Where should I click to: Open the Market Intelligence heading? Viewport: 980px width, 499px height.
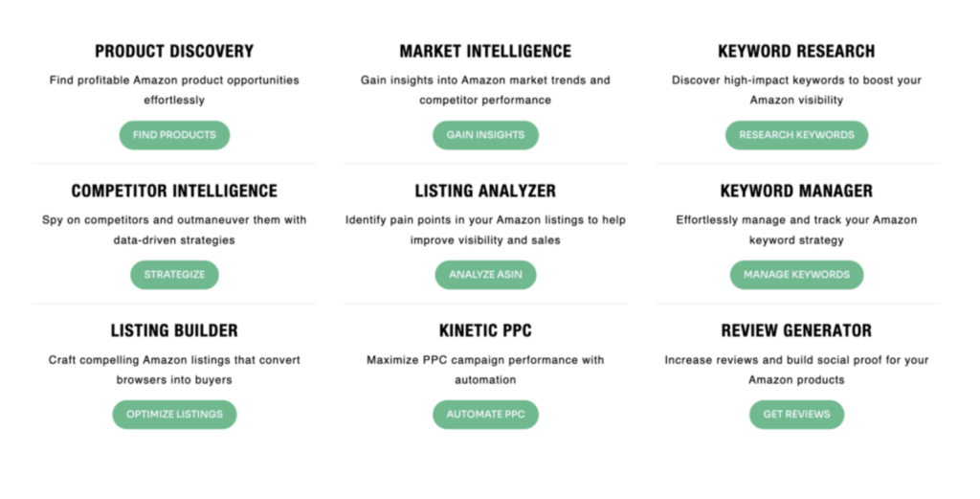pyautogui.click(x=485, y=52)
